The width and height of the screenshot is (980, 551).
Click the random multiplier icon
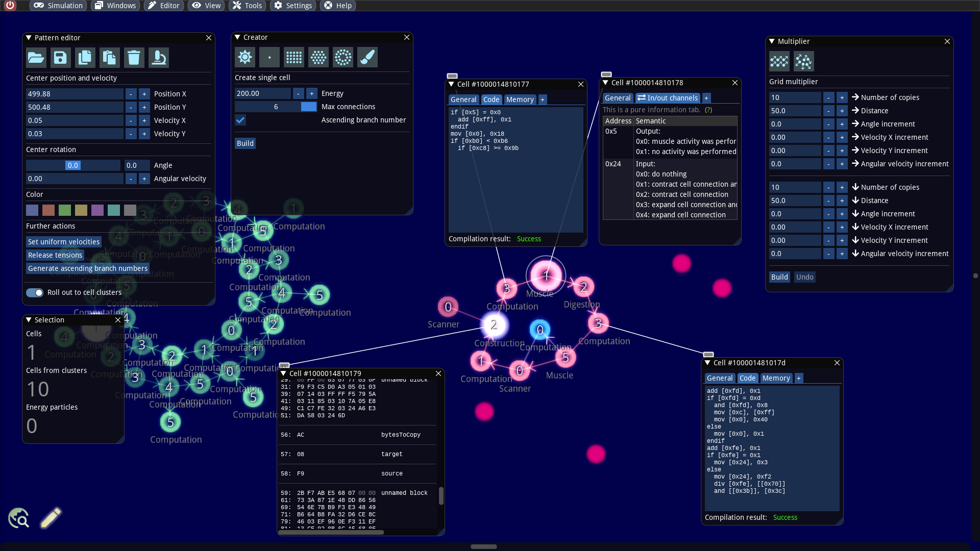[x=804, y=62]
